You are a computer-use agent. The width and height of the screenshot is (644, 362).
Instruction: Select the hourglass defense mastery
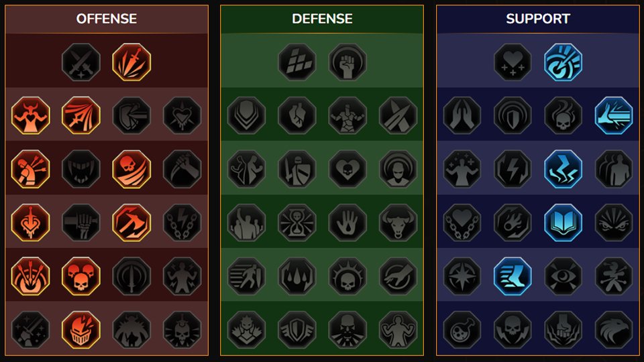297,223
